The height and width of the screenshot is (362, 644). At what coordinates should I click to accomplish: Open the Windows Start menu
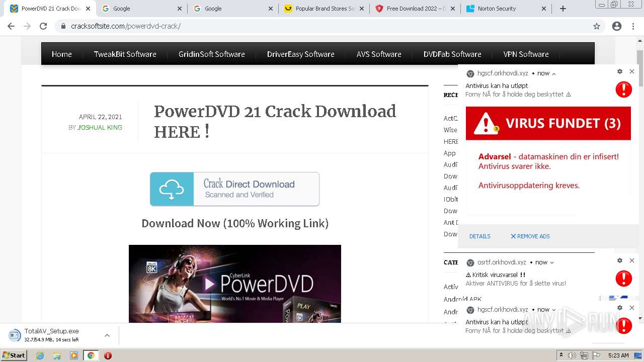tap(14, 355)
